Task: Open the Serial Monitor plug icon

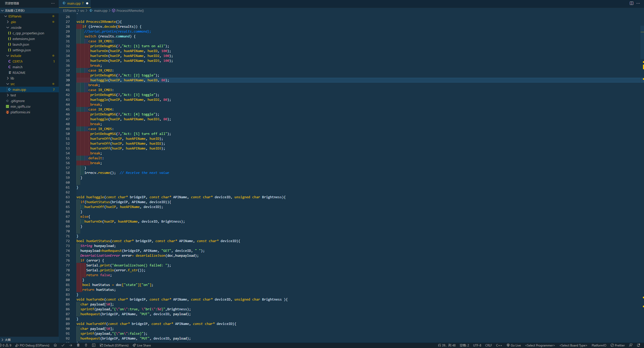Action: pos(86,345)
